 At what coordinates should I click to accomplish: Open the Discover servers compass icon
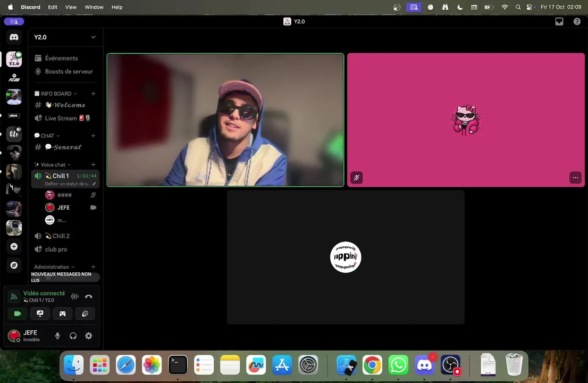[x=14, y=265]
